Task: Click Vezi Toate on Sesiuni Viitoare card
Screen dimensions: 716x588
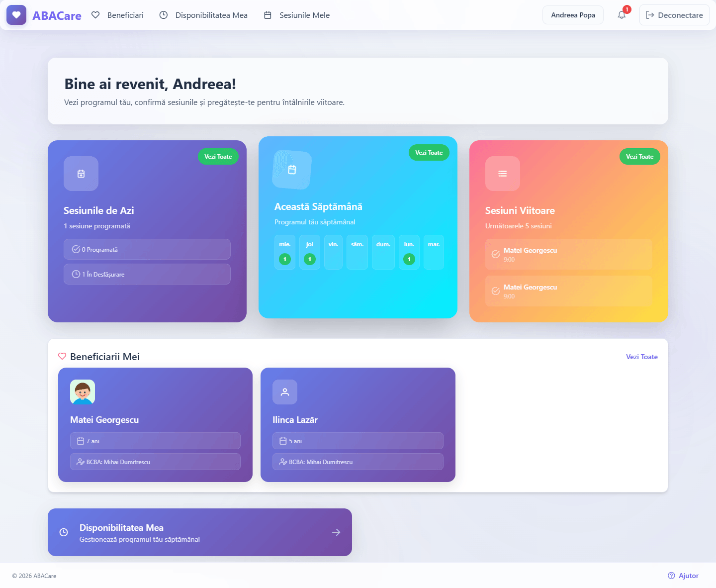Action: pyautogui.click(x=640, y=156)
